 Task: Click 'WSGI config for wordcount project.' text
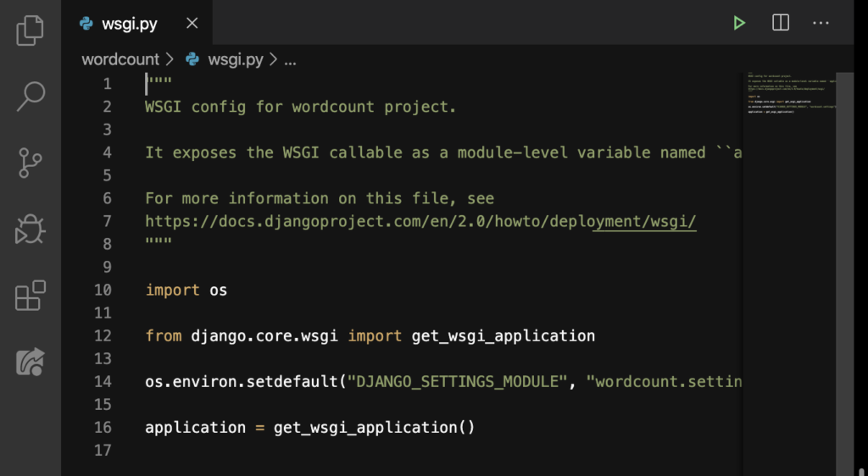pos(301,107)
